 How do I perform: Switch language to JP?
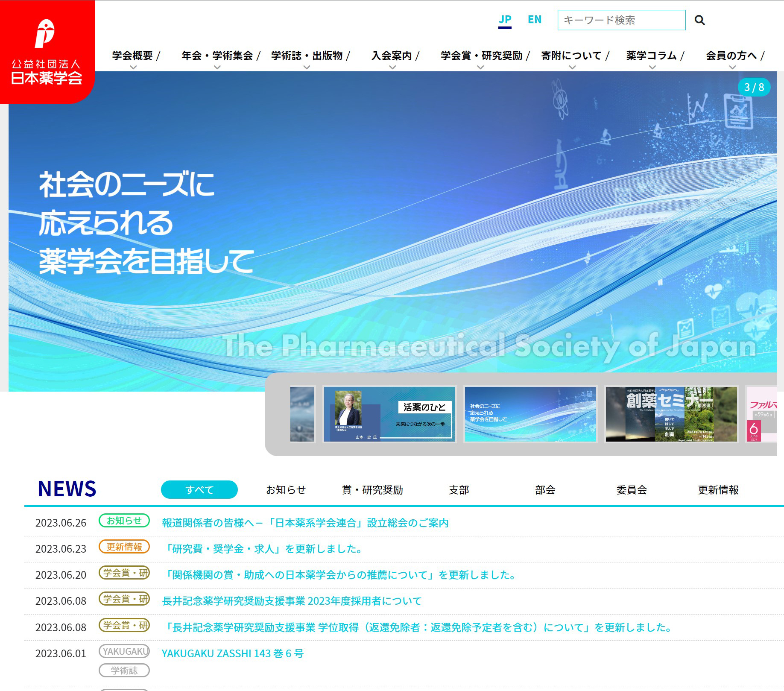pyautogui.click(x=505, y=20)
